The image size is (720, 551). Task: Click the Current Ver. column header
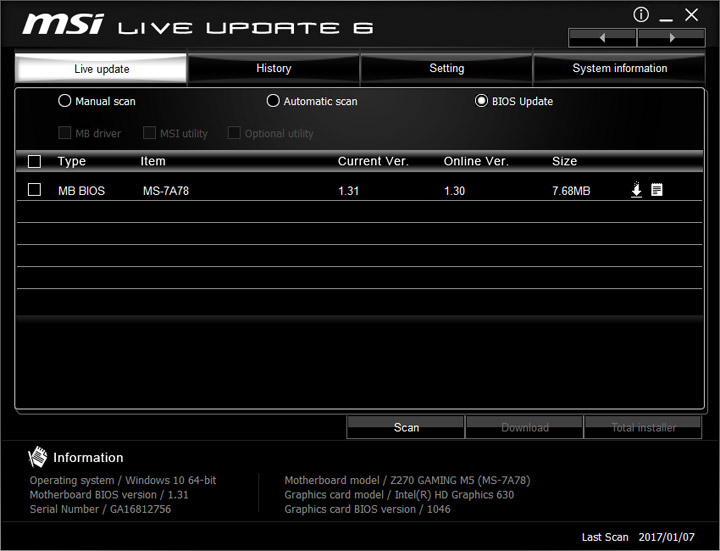point(373,161)
